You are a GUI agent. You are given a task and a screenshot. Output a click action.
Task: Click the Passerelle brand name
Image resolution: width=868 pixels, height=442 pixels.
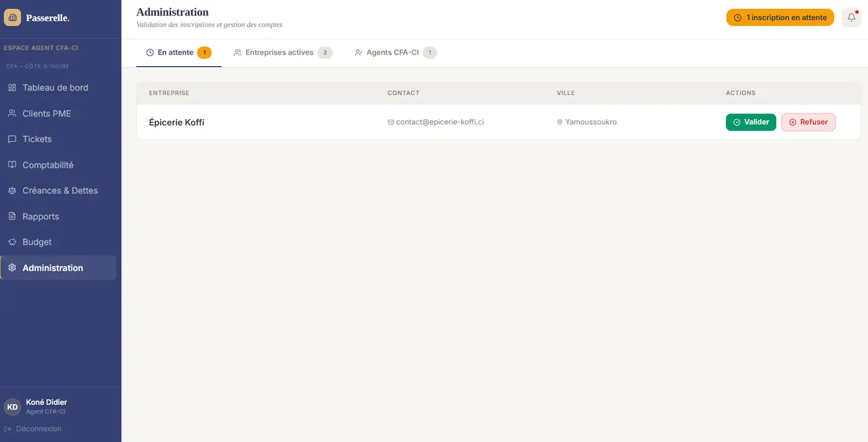[48, 18]
